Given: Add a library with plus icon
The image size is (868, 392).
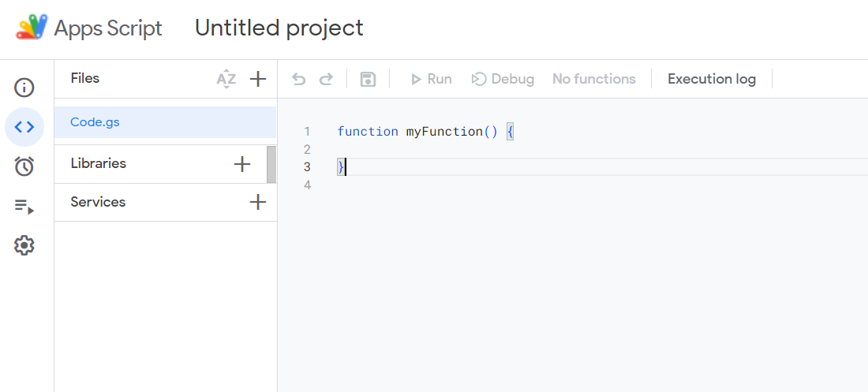Looking at the screenshot, I should pos(242,164).
